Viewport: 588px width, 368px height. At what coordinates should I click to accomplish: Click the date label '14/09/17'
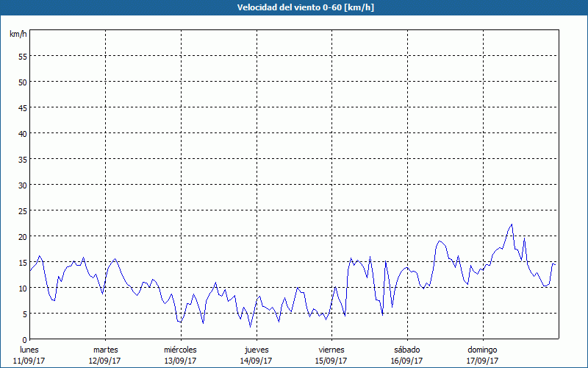click(x=256, y=361)
